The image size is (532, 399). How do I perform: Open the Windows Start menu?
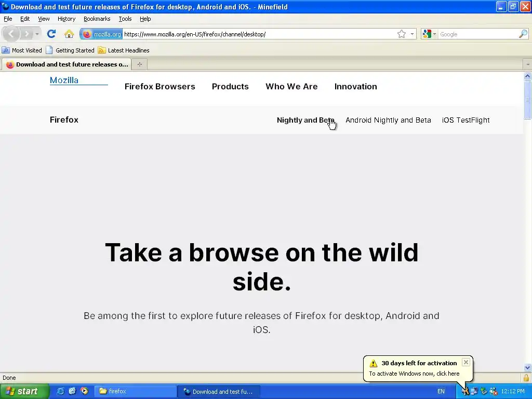pyautogui.click(x=24, y=391)
